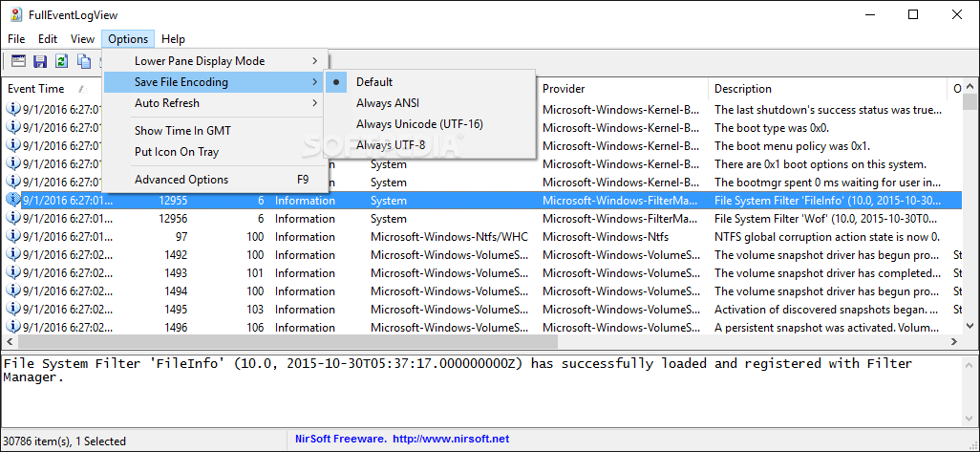Click the record ID cell '12956'
The height and width of the screenshot is (452, 980).
pos(173,219)
